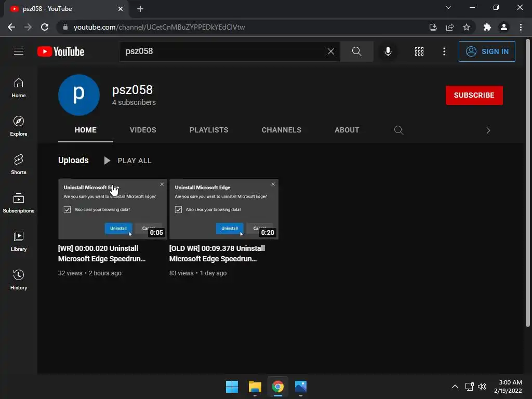This screenshot has height=399, width=532.
Task: Click PLAY ALL next to Uploads
Action: tap(128, 161)
